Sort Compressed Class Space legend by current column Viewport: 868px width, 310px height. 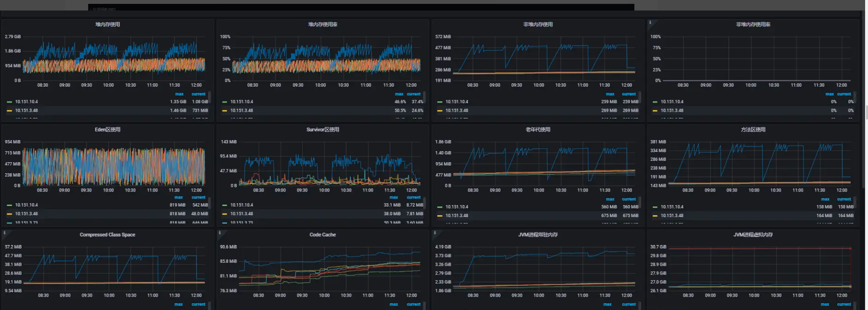coord(198,304)
